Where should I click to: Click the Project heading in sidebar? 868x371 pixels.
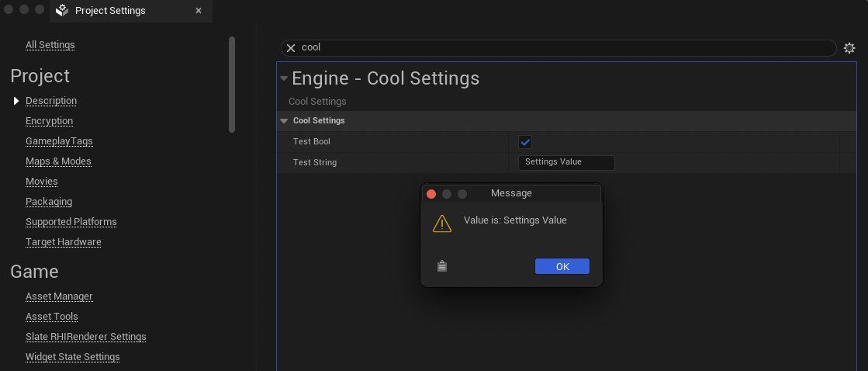(x=40, y=76)
